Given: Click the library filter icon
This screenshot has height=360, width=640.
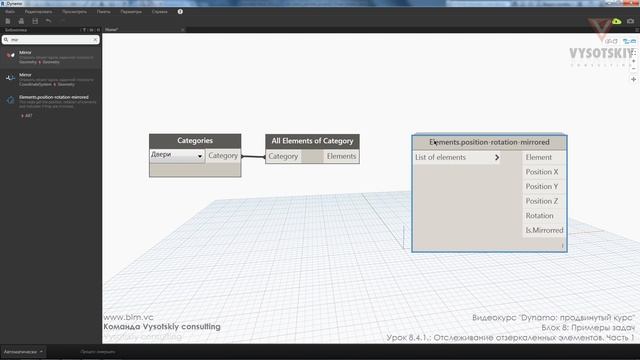Looking at the screenshot, I should (x=84, y=30).
